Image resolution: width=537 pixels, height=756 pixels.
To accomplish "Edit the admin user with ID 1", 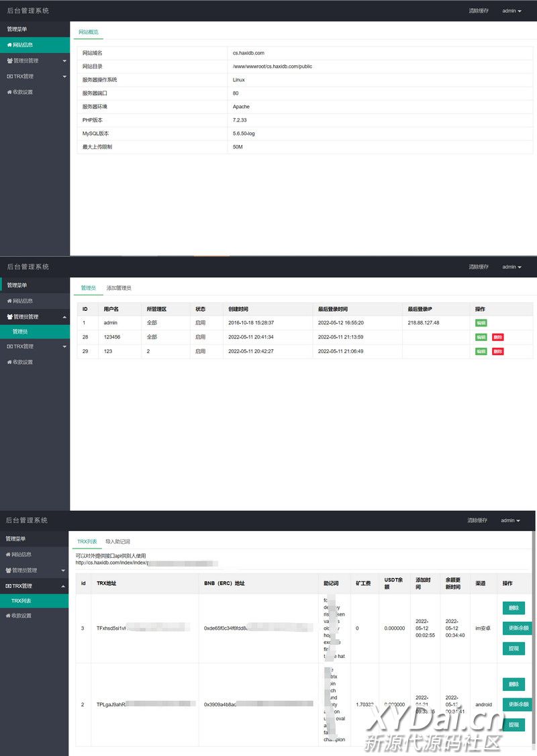I will click(x=481, y=323).
